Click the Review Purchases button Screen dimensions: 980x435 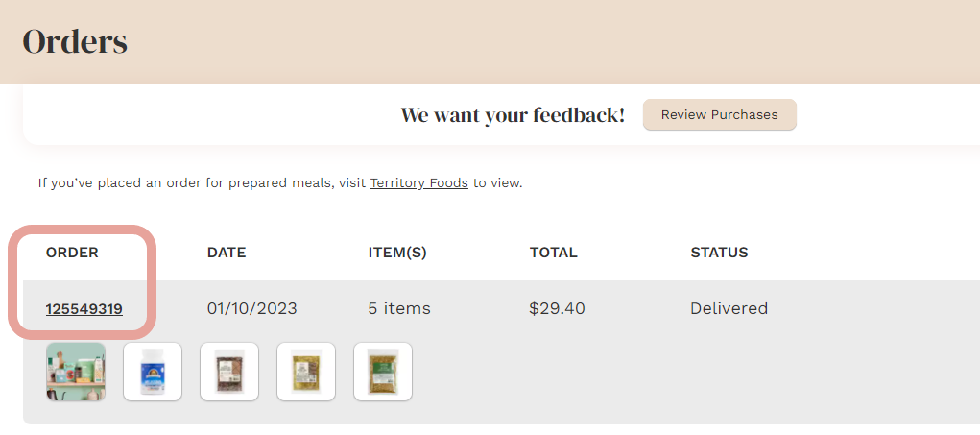[719, 115]
